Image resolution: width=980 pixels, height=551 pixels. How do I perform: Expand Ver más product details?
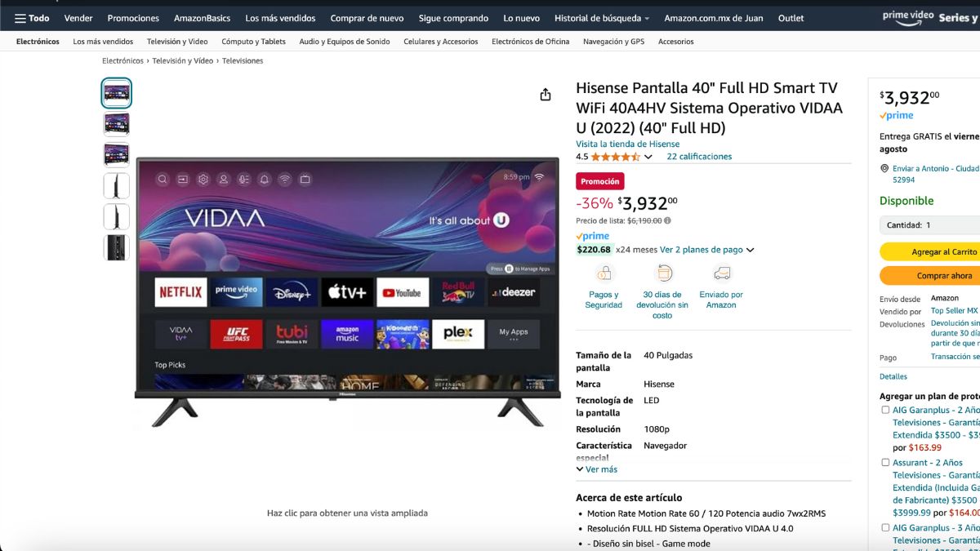pos(597,469)
